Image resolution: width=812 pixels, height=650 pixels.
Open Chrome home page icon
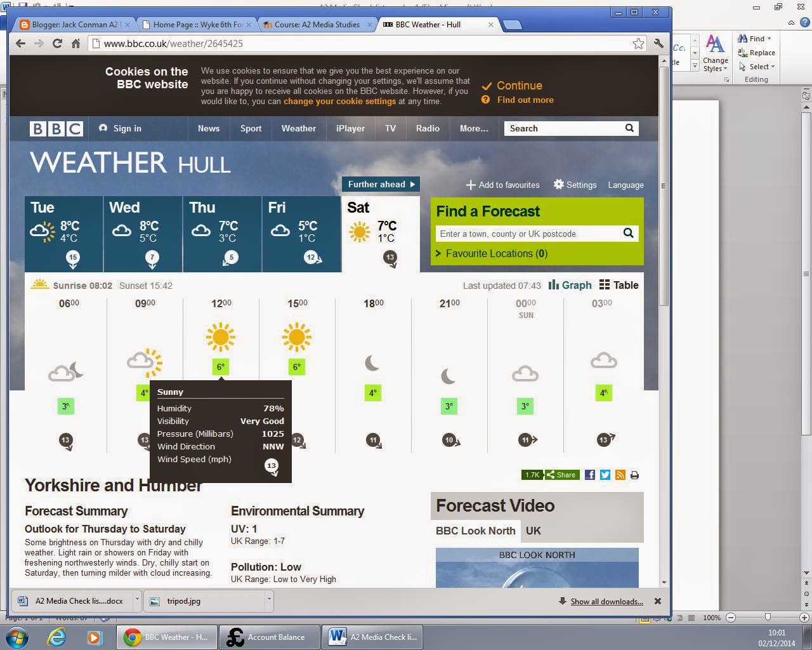click(x=75, y=43)
